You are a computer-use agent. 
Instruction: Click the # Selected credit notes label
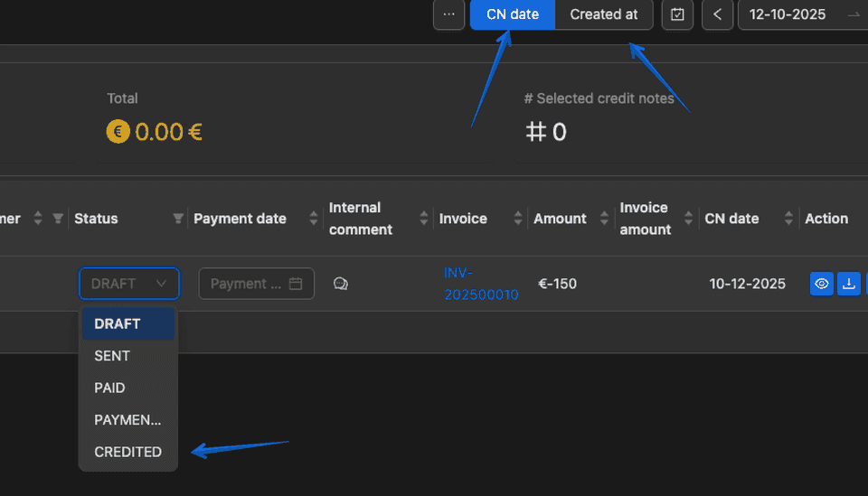599,98
